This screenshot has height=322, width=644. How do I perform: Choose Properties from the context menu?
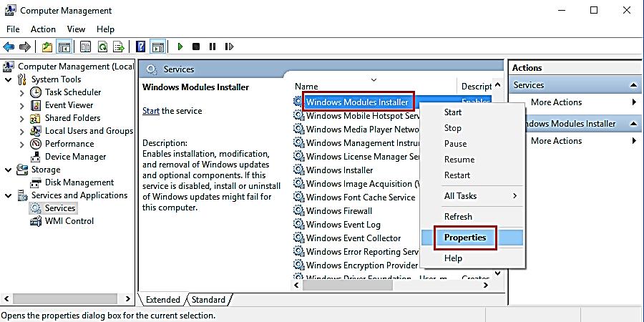click(x=465, y=238)
